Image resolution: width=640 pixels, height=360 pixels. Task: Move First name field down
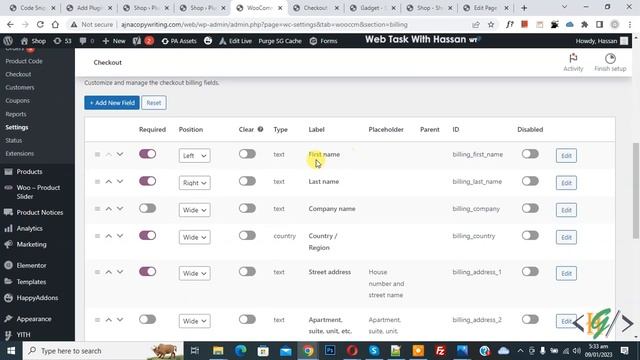(x=120, y=154)
